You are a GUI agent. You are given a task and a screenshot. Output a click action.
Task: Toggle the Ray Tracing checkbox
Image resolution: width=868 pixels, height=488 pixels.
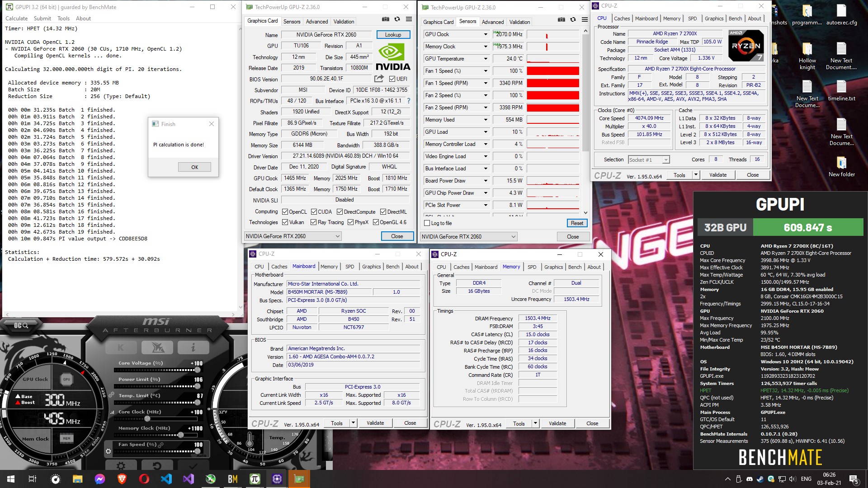pos(313,222)
